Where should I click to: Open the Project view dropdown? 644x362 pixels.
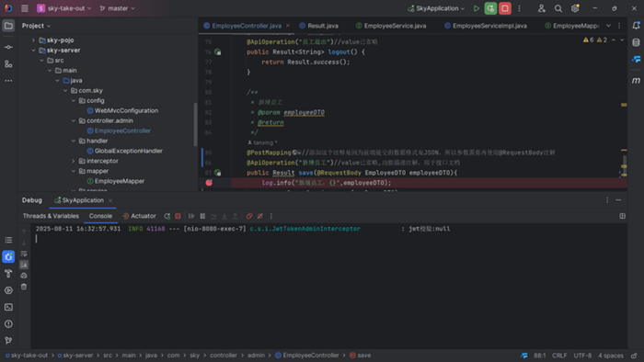(x=36, y=26)
